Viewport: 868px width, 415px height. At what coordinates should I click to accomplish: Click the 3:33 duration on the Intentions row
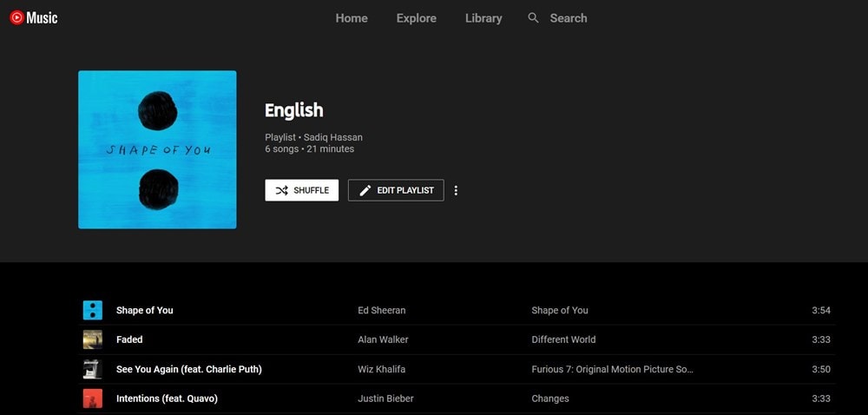click(821, 399)
